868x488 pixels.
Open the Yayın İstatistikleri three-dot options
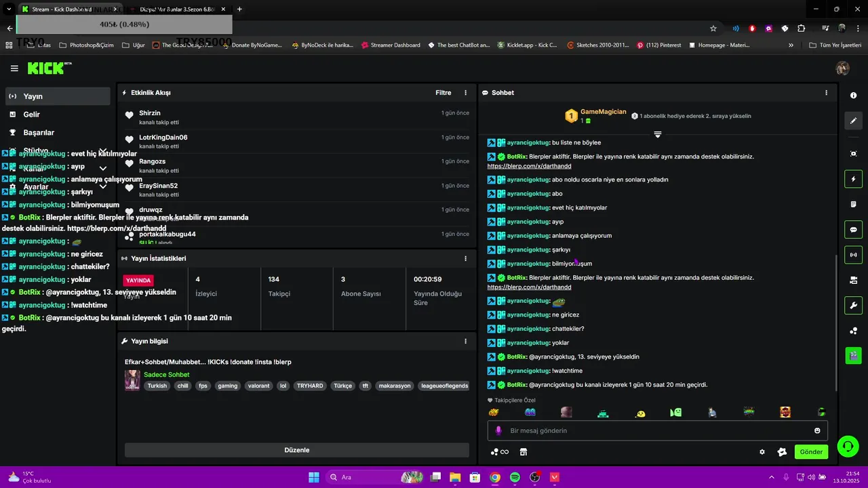pyautogui.click(x=465, y=258)
